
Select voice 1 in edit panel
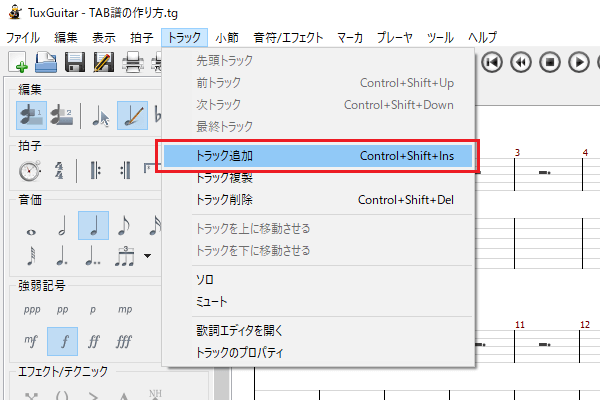pos(31,116)
